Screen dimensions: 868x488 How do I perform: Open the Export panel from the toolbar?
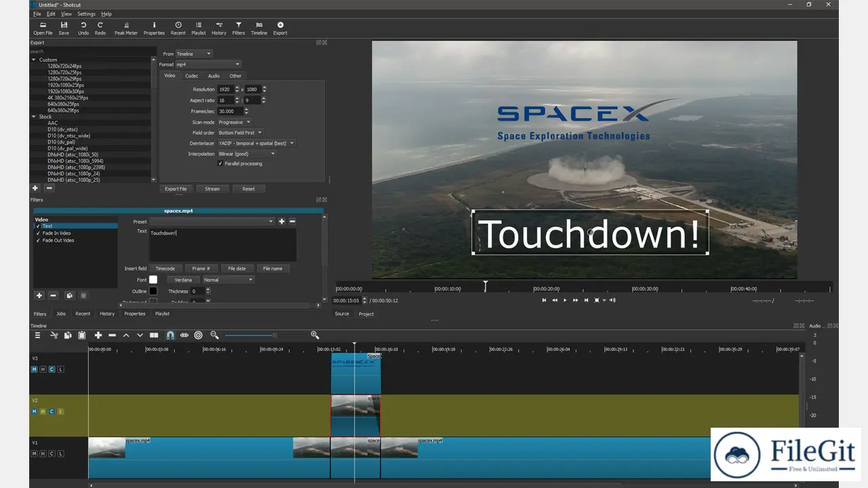click(x=280, y=28)
